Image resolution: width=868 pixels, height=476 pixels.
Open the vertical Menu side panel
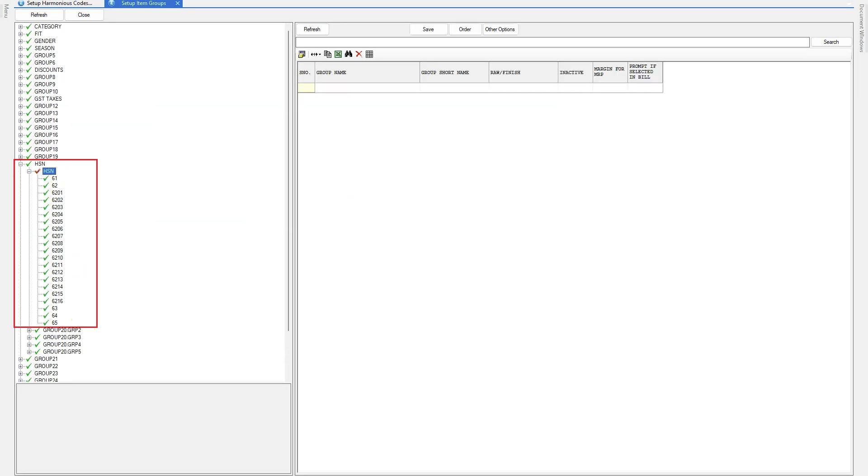pyautogui.click(x=6, y=11)
